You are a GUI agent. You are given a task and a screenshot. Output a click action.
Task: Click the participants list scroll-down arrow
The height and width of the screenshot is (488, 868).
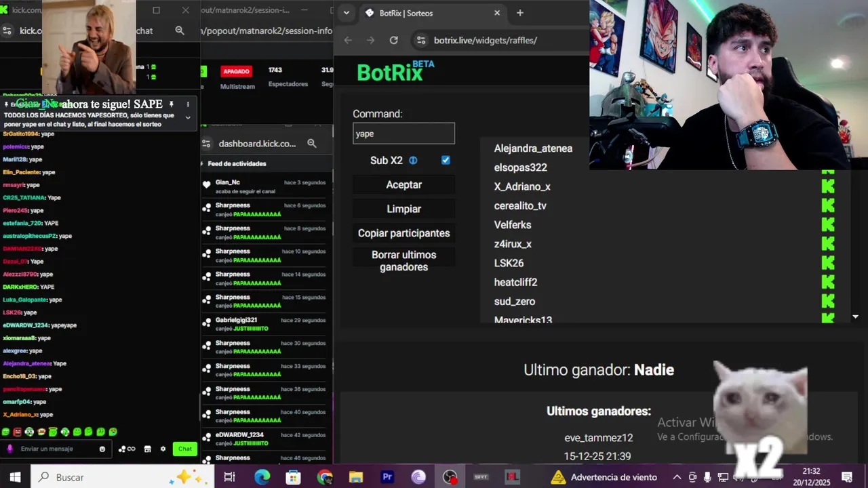(x=855, y=317)
